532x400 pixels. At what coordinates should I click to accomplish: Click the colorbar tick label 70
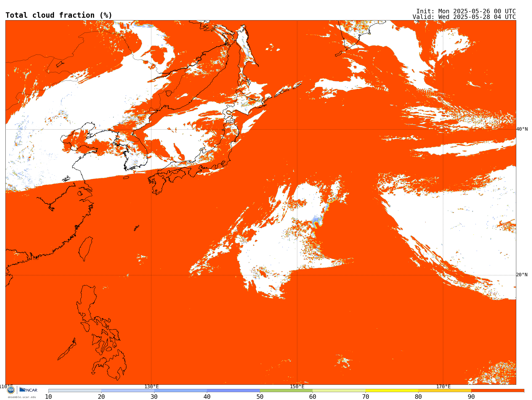pyautogui.click(x=366, y=397)
